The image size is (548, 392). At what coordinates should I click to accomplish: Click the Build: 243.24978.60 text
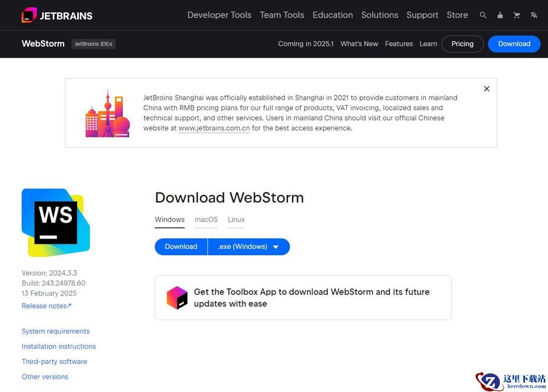[x=54, y=283]
